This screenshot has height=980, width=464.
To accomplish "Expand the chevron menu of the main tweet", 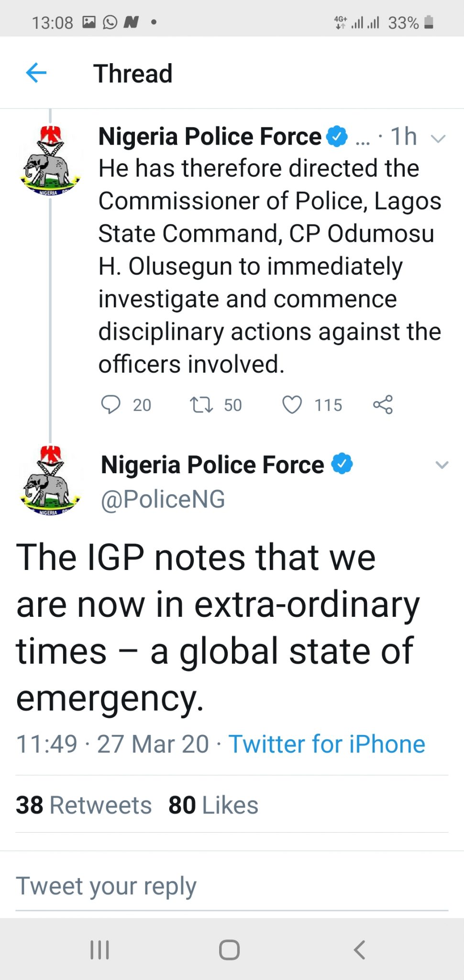I will (442, 465).
